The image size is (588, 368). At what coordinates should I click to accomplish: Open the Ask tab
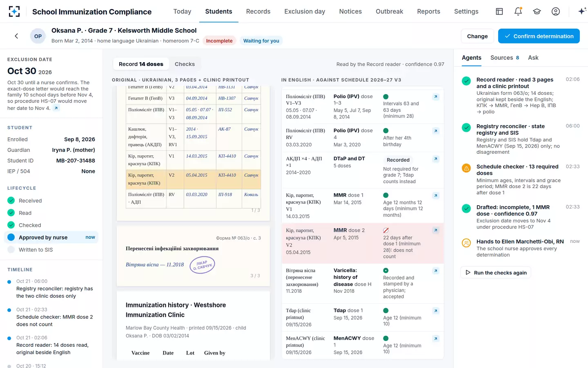click(533, 58)
